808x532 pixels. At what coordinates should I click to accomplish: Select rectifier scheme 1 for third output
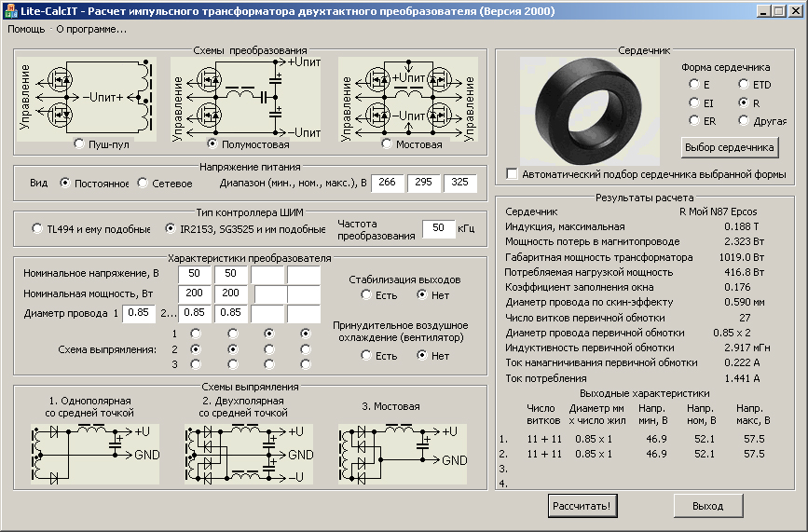(269, 334)
